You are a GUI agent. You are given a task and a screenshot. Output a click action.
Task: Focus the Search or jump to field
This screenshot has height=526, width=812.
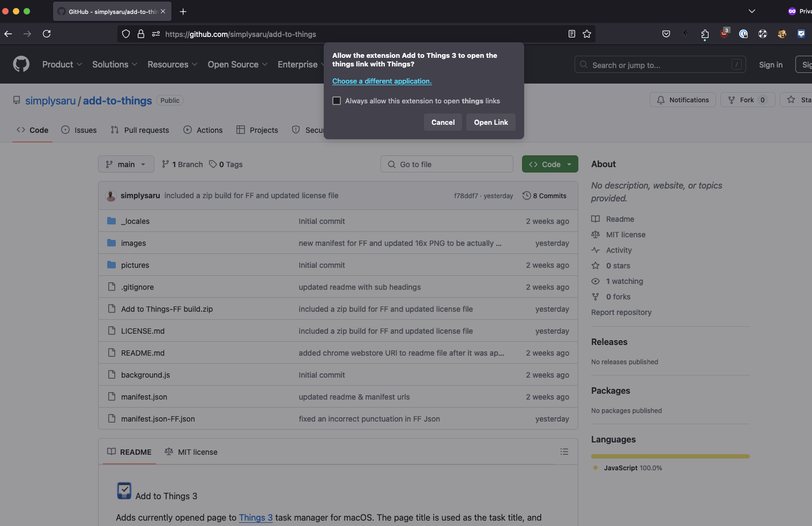click(660, 64)
